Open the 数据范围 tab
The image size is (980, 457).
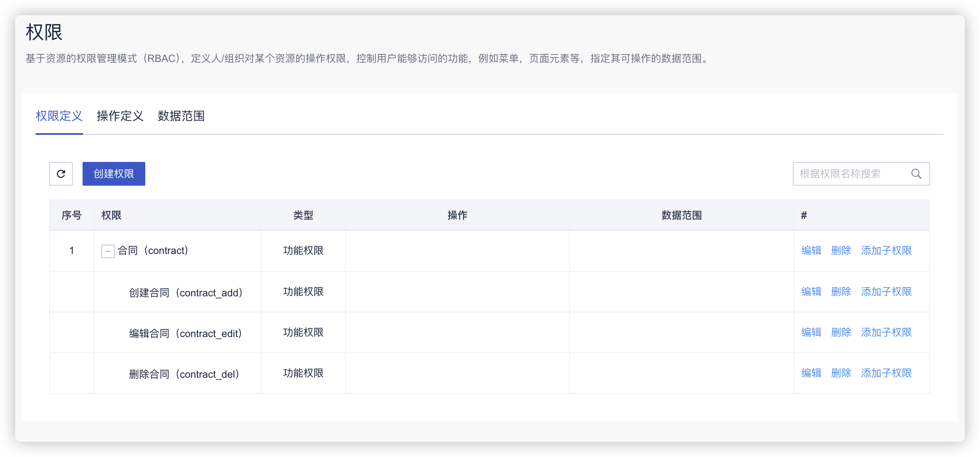pyautogui.click(x=181, y=116)
